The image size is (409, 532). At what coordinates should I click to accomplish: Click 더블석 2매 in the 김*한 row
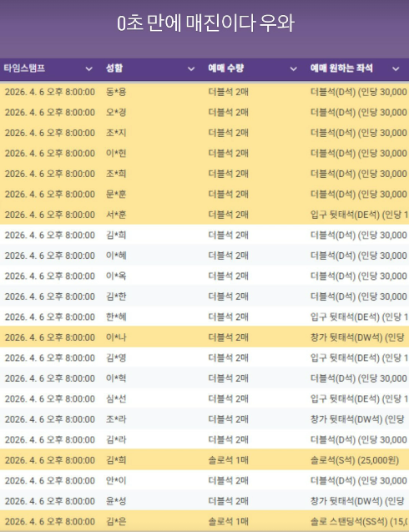point(228,296)
